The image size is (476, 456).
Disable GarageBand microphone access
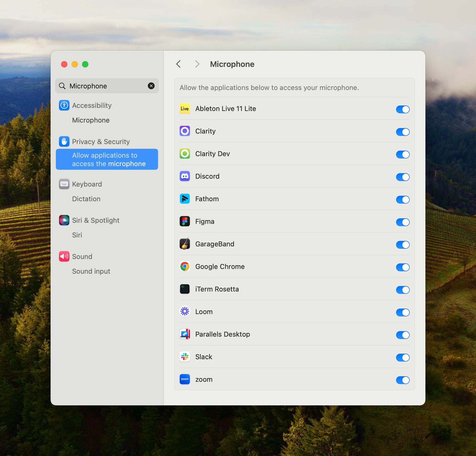coord(403,245)
